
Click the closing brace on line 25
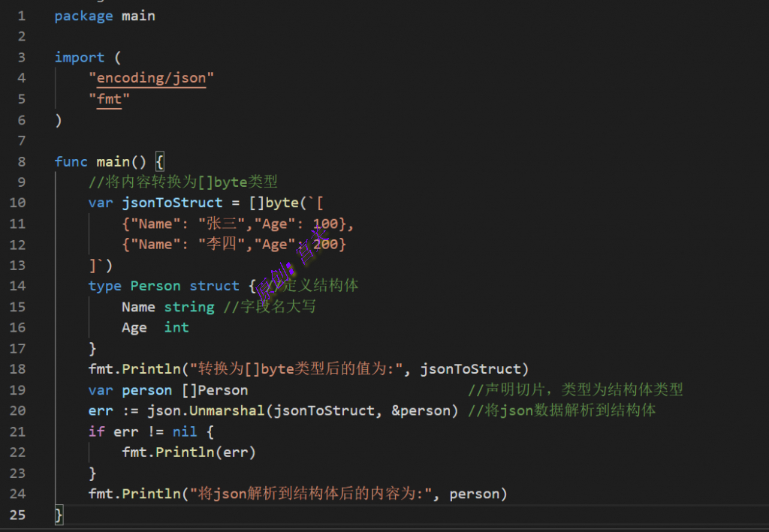[x=59, y=515]
